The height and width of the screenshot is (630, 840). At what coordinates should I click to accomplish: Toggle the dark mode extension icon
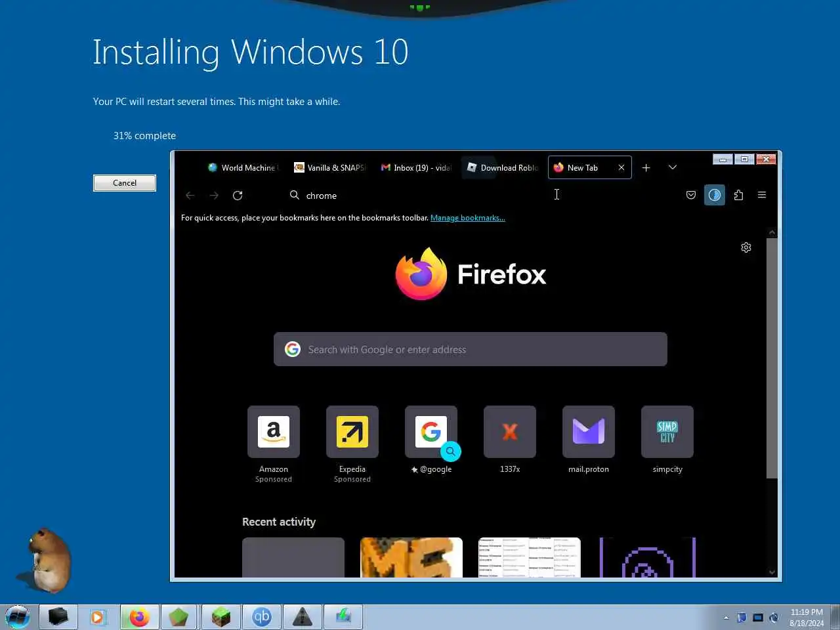point(715,195)
